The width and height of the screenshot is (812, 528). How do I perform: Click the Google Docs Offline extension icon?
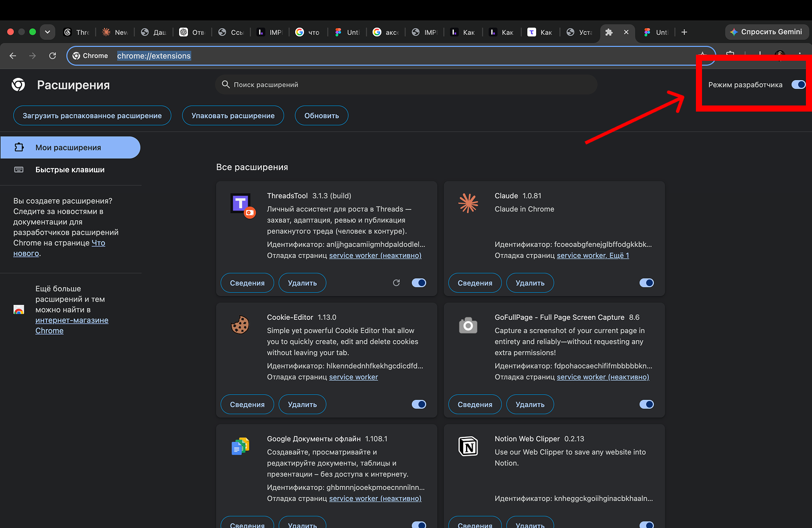point(240,446)
